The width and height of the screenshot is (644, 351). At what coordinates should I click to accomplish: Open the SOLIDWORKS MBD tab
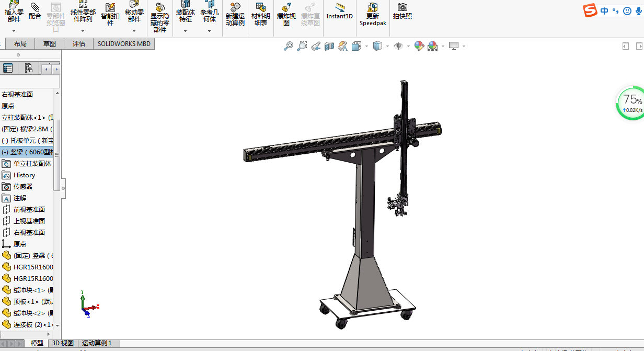(x=124, y=44)
